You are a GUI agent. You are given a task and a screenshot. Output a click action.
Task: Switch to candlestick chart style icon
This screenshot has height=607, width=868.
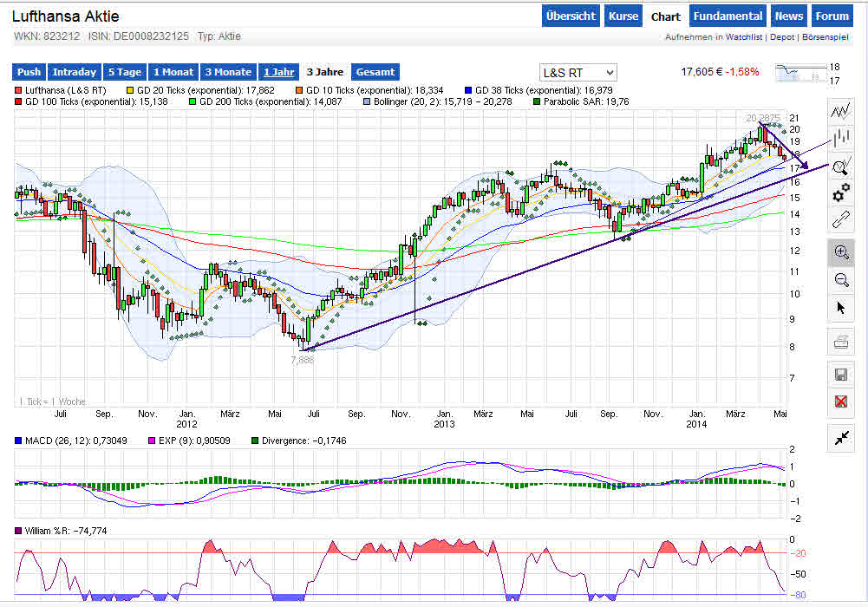(x=840, y=138)
